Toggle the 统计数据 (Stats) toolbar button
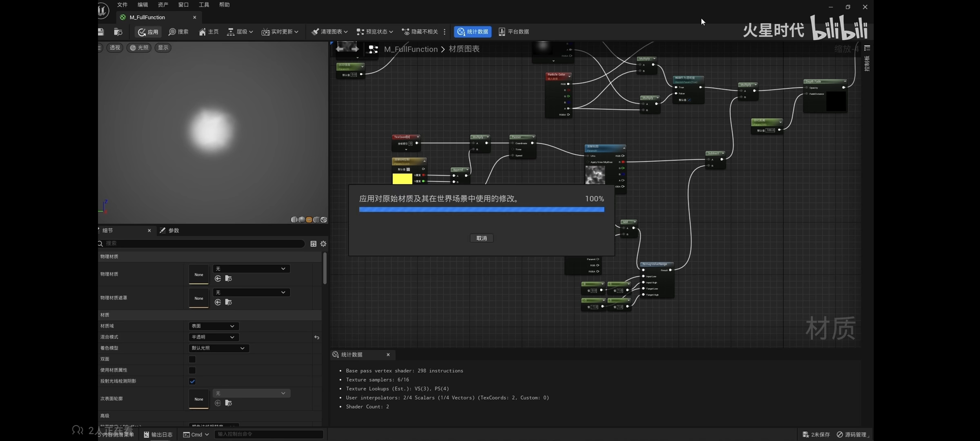The image size is (980, 441). (x=472, y=32)
